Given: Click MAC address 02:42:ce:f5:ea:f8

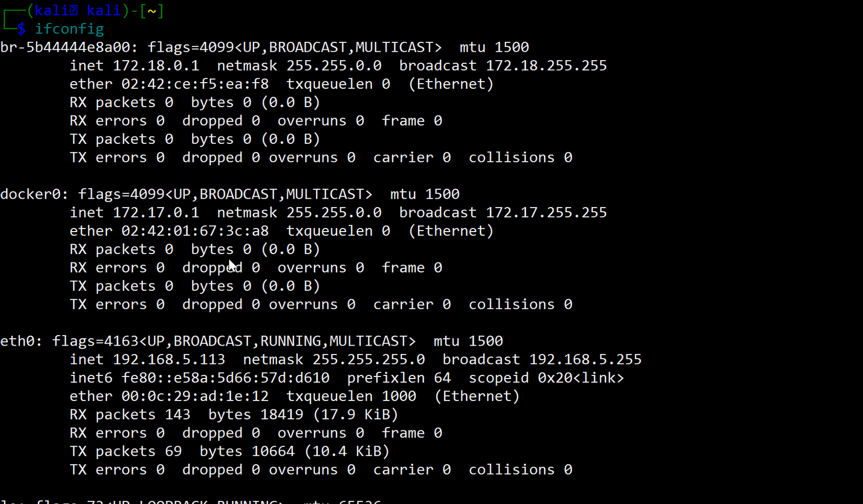Looking at the screenshot, I should coord(195,84).
